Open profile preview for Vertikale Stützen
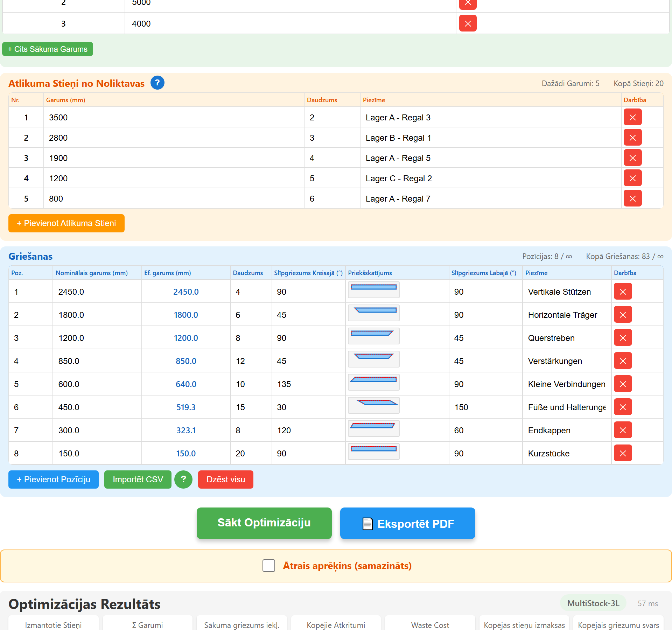 (373, 290)
